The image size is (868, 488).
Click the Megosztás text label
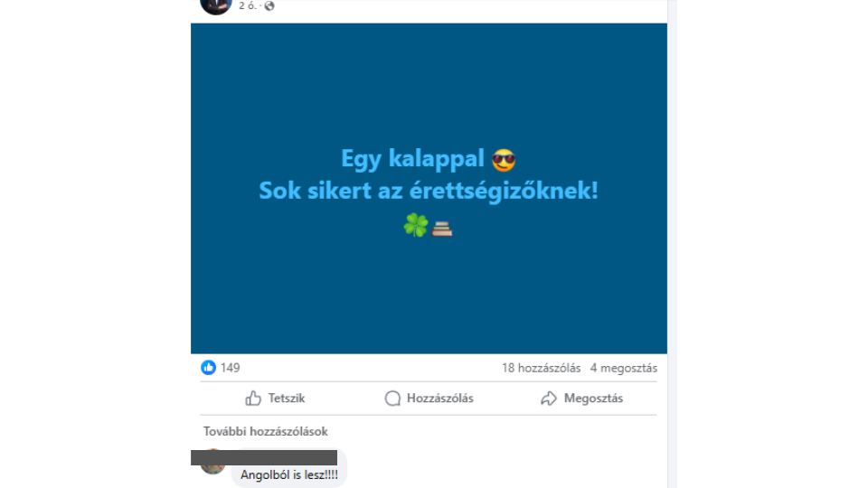593,399
